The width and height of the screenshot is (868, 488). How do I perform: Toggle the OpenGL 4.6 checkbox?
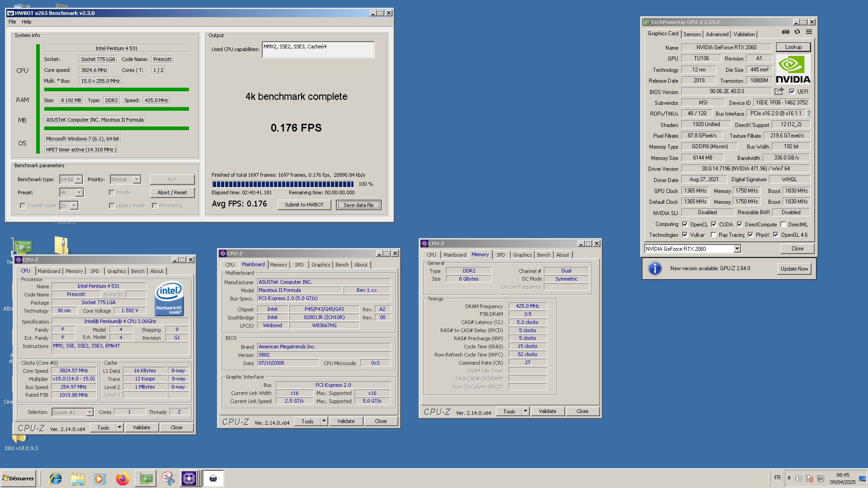coord(776,235)
